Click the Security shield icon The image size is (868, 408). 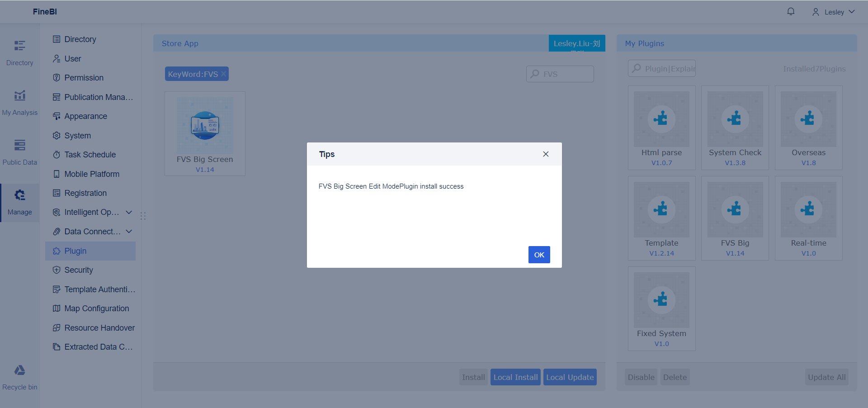[x=57, y=270]
